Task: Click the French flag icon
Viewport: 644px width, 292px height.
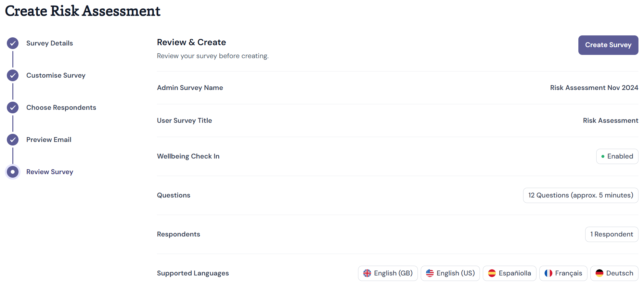Action: point(548,273)
